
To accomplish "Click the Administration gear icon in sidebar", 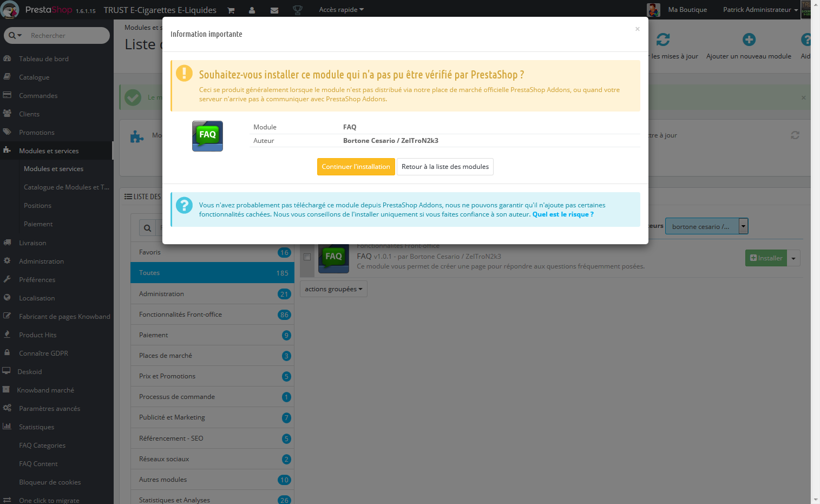I will [7, 261].
